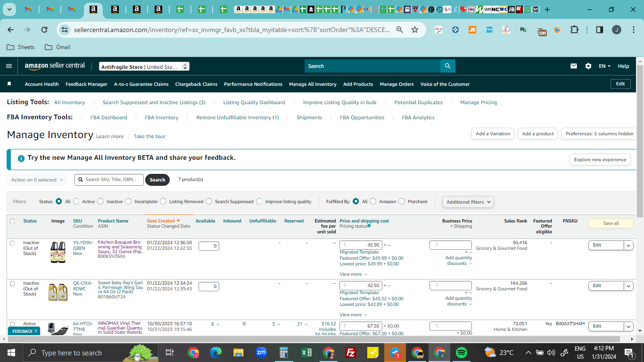Open File Explorer from the taskbar
This screenshot has height=362, width=644.
click(x=238, y=353)
